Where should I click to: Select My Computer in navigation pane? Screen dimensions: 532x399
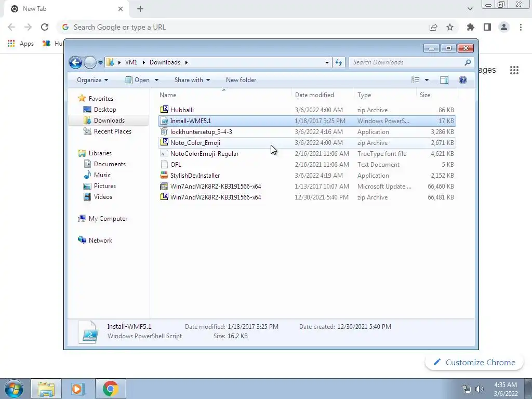[x=108, y=219]
